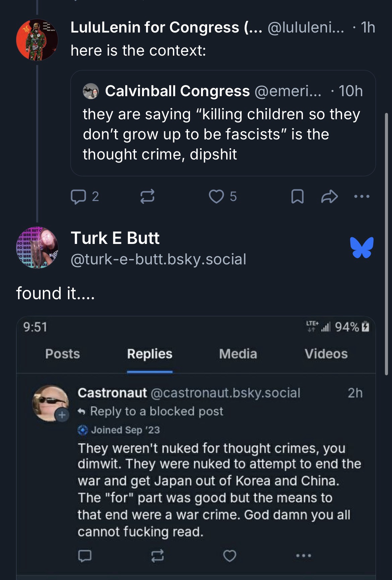The image size is (392, 580).
Task: Open three-dot menu on Castronaut's reply
Action: click(304, 556)
